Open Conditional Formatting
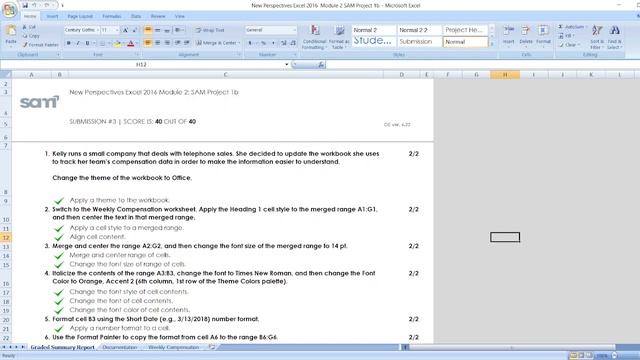The height and width of the screenshot is (360, 640). pyautogui.click(x=314, y=37)
